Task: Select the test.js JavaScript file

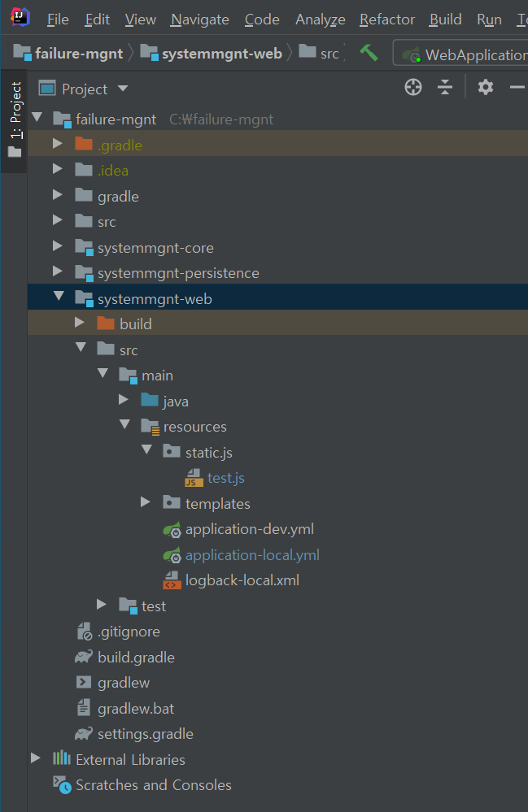Action: click(x=226, y=477)
